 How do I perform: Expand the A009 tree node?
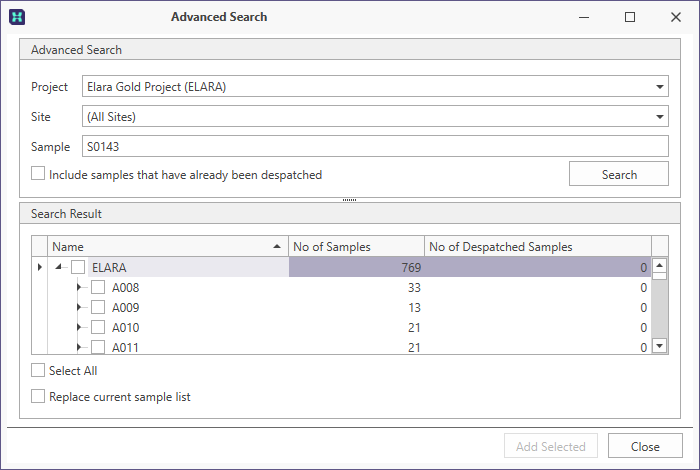coord(79,308)
